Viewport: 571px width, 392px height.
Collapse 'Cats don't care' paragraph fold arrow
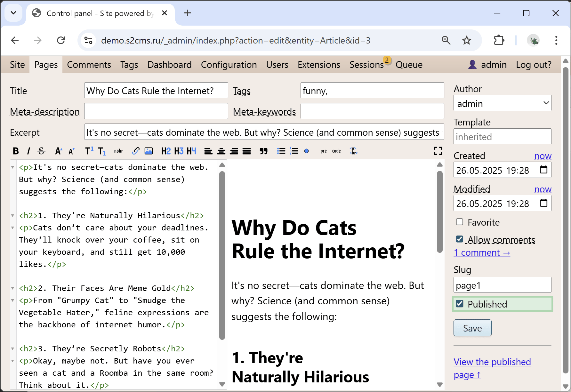13,228
